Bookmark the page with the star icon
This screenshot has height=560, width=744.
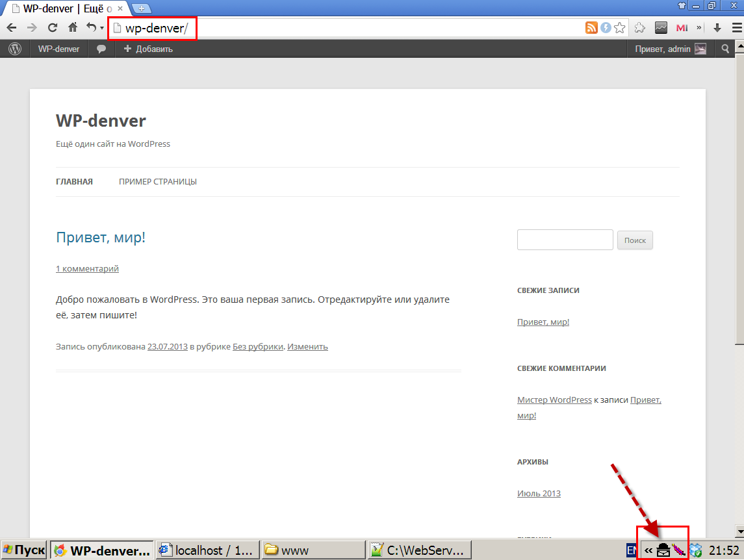pyautogui.click(x=620, y=27)
